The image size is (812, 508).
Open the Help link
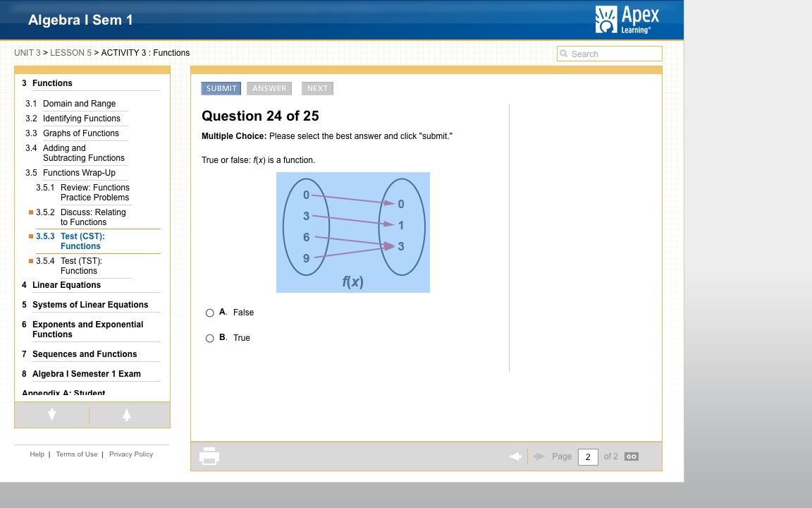tap(37, 454)
